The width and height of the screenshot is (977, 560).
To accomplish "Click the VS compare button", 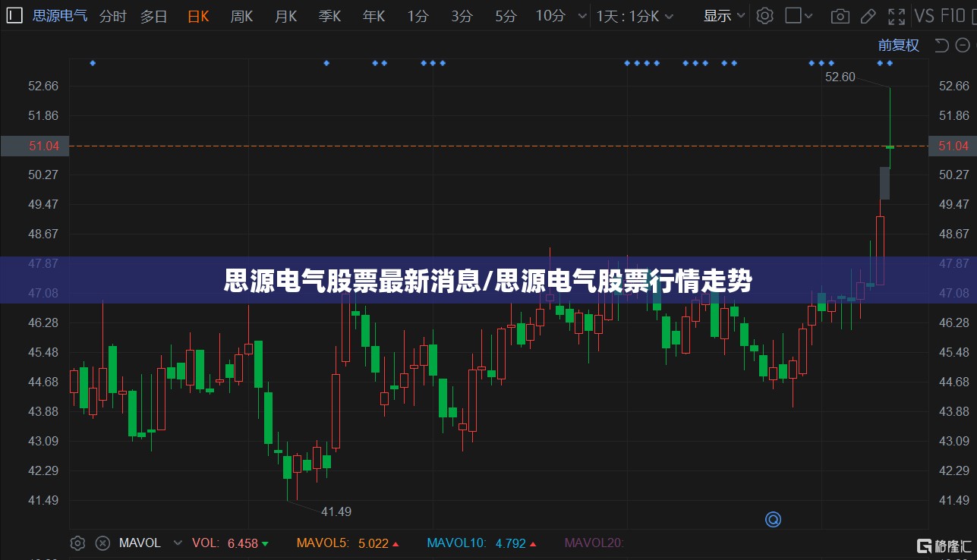I will click(x=925, y=15).
